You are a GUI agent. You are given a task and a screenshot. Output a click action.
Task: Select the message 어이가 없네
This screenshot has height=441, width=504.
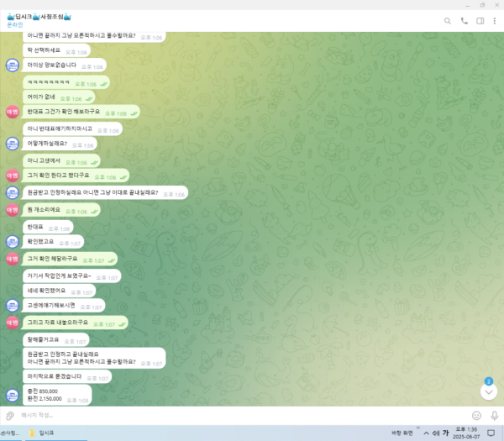pos(59,97)
